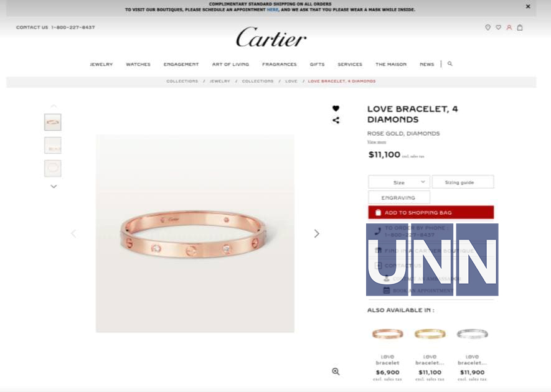
Task: Share the product via share icon
Action: 336,121
